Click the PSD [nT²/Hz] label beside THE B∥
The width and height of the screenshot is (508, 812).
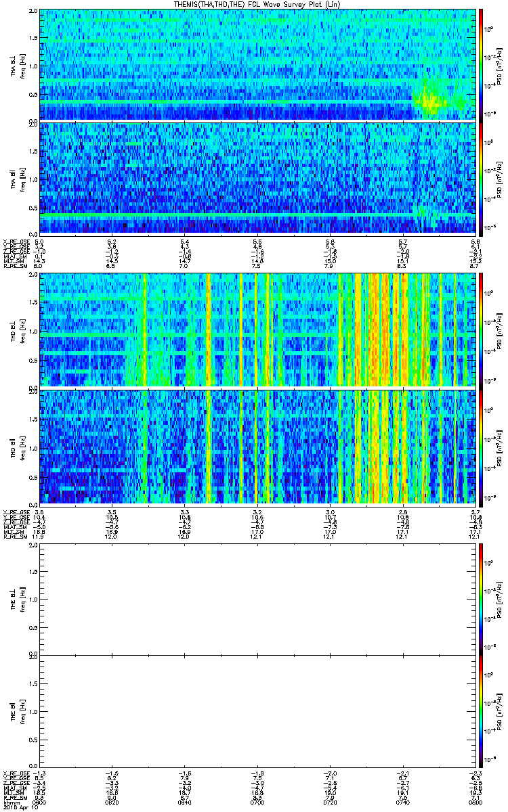[498, 711]
